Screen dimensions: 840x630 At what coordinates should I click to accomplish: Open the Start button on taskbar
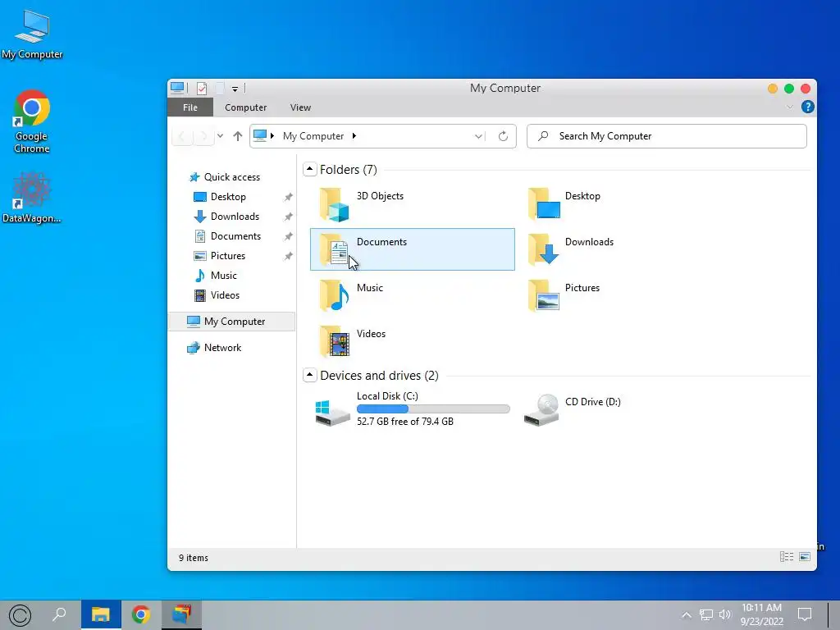[20, 615]
